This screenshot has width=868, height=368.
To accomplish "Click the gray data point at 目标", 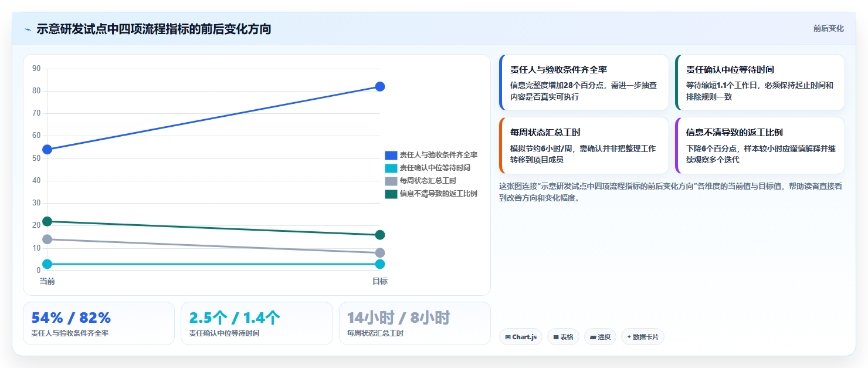I will [x=380, y=253].
